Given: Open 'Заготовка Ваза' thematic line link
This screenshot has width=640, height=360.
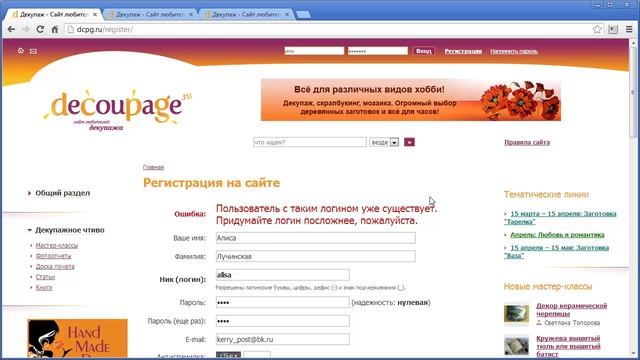Looking at the screenshot, I should coord(556,251).
